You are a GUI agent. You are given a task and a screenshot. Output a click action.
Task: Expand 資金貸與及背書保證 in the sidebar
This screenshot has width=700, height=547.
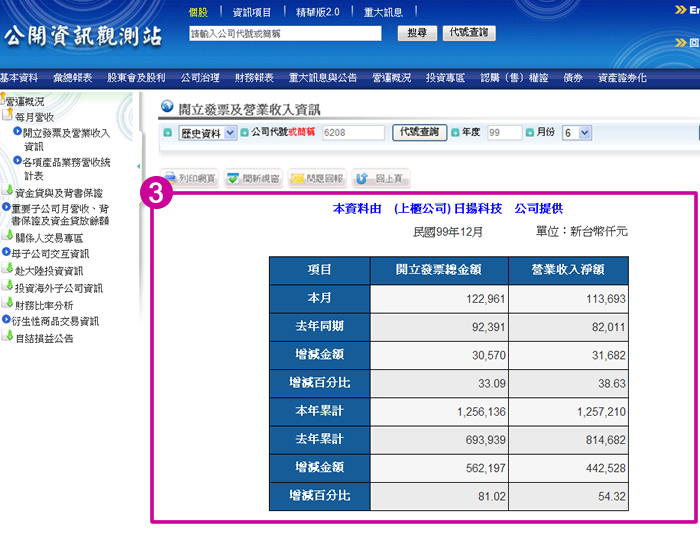58,192
